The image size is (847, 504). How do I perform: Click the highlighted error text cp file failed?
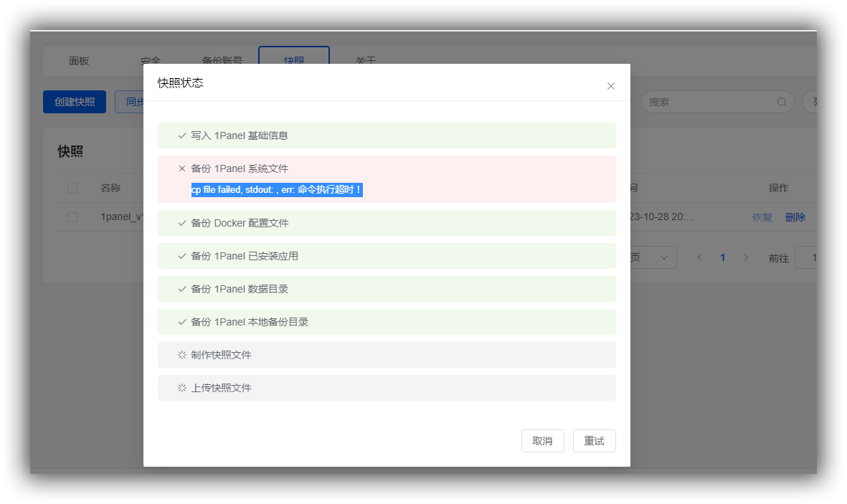[x=277, y=189]
